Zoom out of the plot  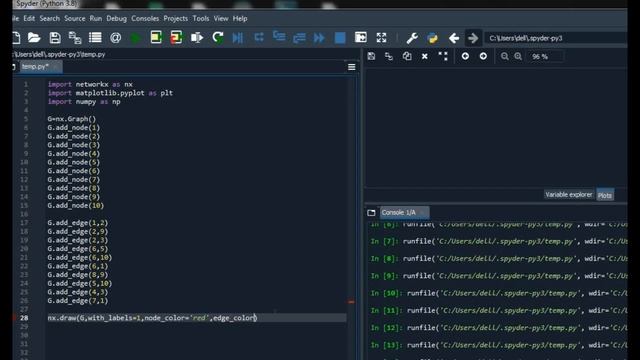click(x=504, y=56)
